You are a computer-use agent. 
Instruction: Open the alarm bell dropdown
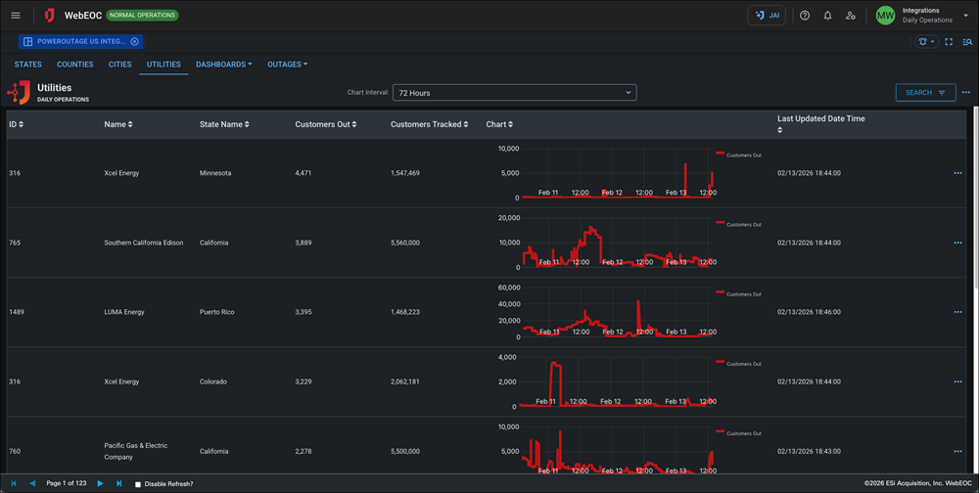[925, 42]
